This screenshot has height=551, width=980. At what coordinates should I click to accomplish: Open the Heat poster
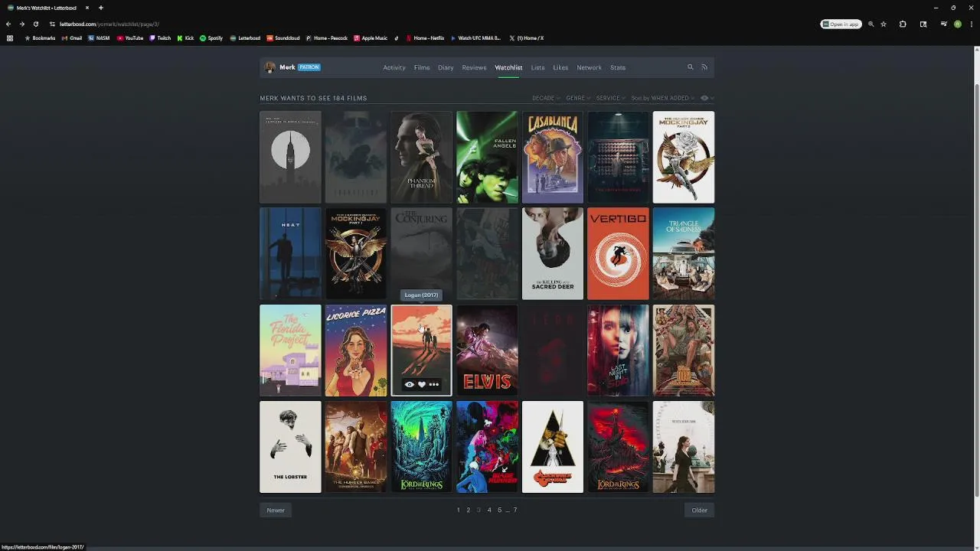click(290, 253)
